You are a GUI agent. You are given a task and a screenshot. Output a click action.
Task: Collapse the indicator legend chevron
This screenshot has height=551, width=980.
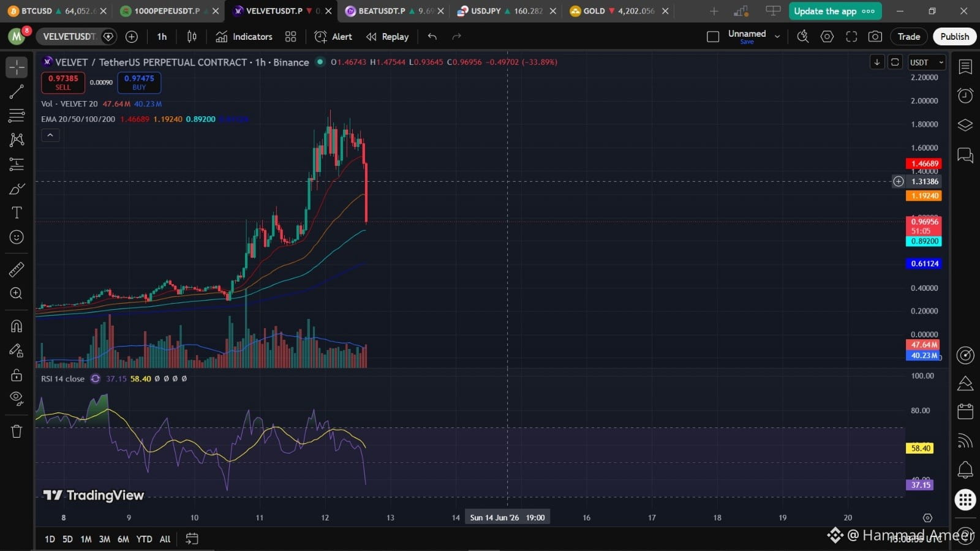point(50,135)
